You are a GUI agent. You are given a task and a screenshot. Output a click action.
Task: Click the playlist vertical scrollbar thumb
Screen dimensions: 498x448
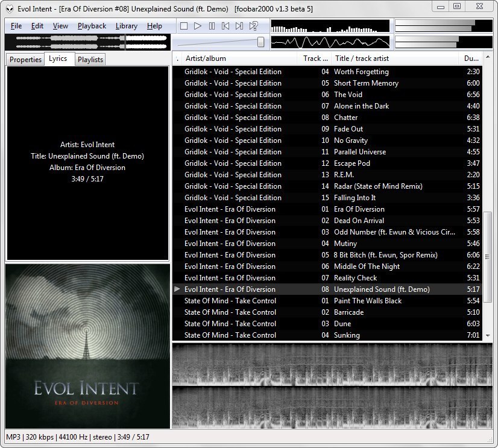(x=488, y=257)
